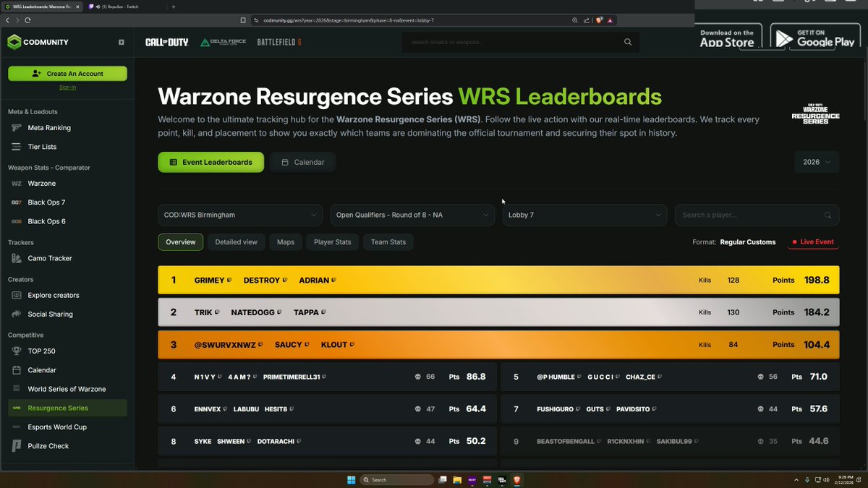Open Explore creators in the sidebar
This screenshot has height=488, width=868.
pos(67,295)
